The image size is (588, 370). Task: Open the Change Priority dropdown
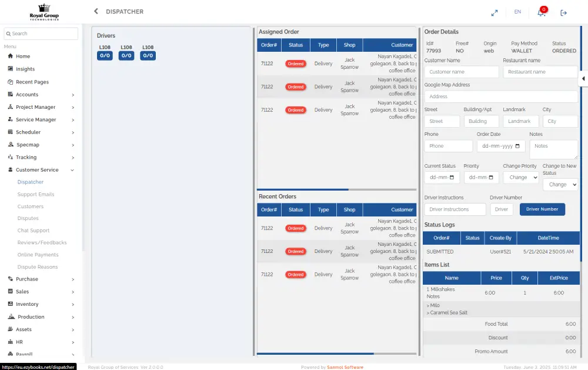[520, 177]
